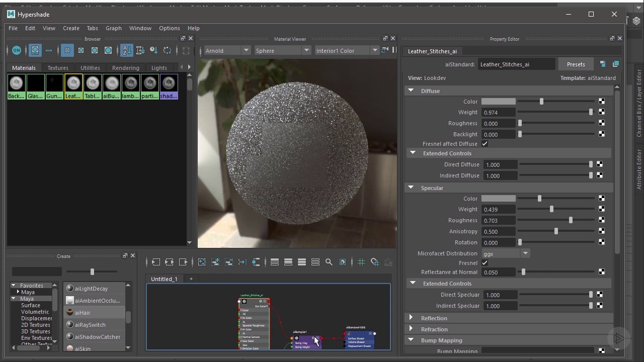This screenshot has width=644, height=362.
Task: Toggle the grid display icon in graph toolbar
Action: pos(361,262)
